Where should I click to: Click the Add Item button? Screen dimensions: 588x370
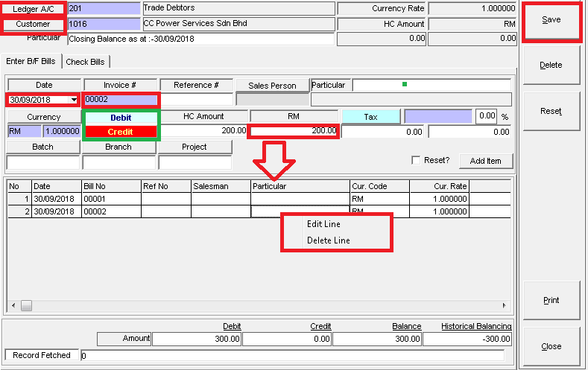(485, 161)
